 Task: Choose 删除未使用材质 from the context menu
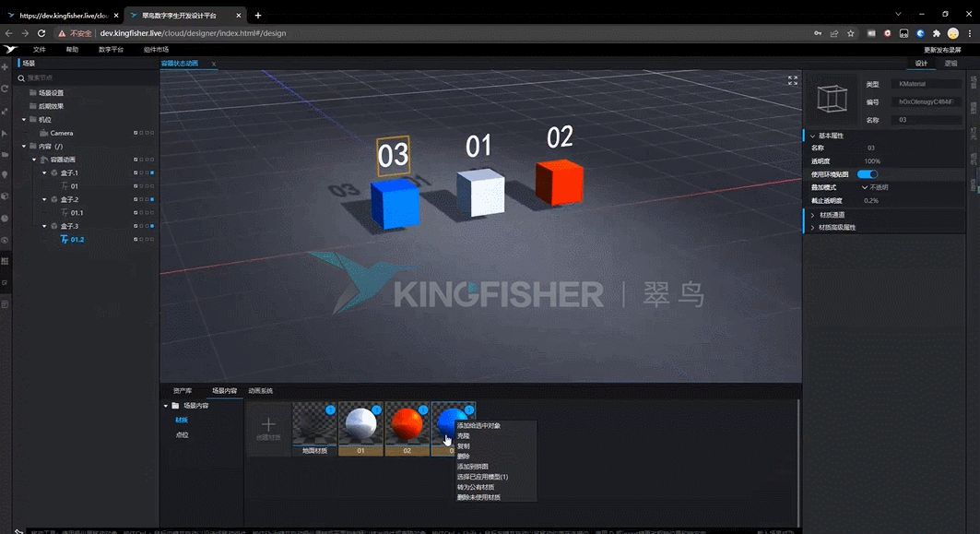click(478, 497)
